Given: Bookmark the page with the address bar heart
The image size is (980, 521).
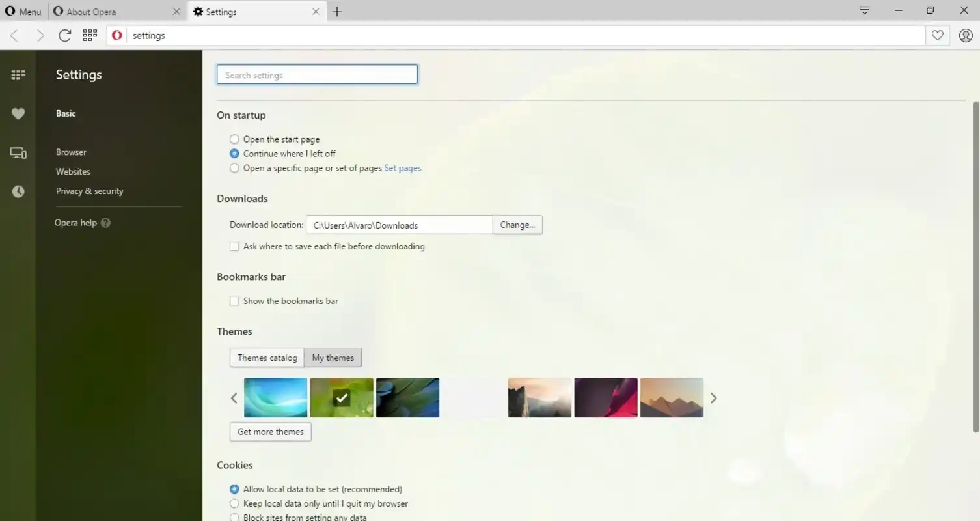Looking at the screenshot, I should (937, 36).
